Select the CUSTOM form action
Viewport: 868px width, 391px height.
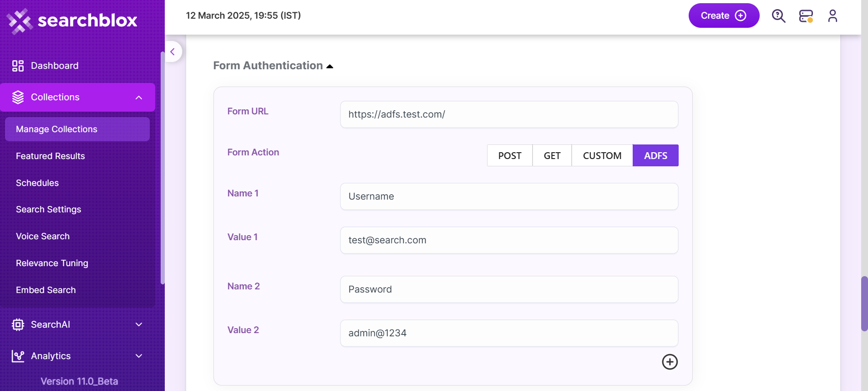602,155
